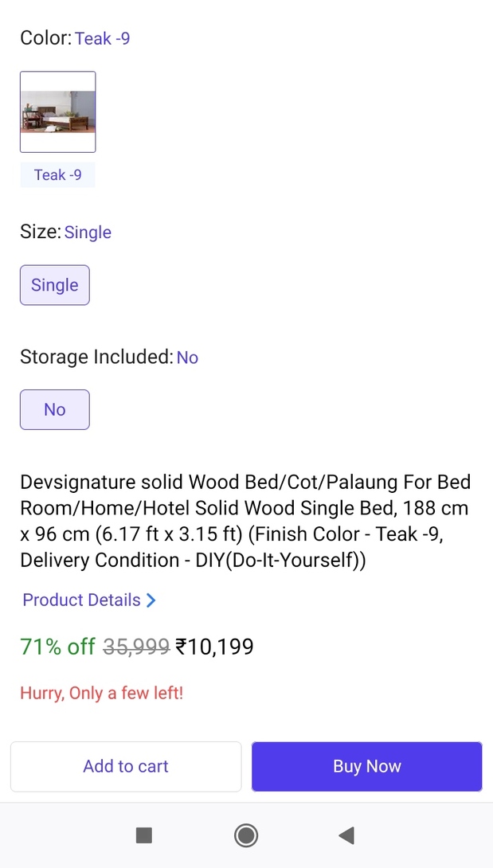Tap the Storage Included heading label
The width and height of the screenshot is (493, 868).
[x=96, y=357]
